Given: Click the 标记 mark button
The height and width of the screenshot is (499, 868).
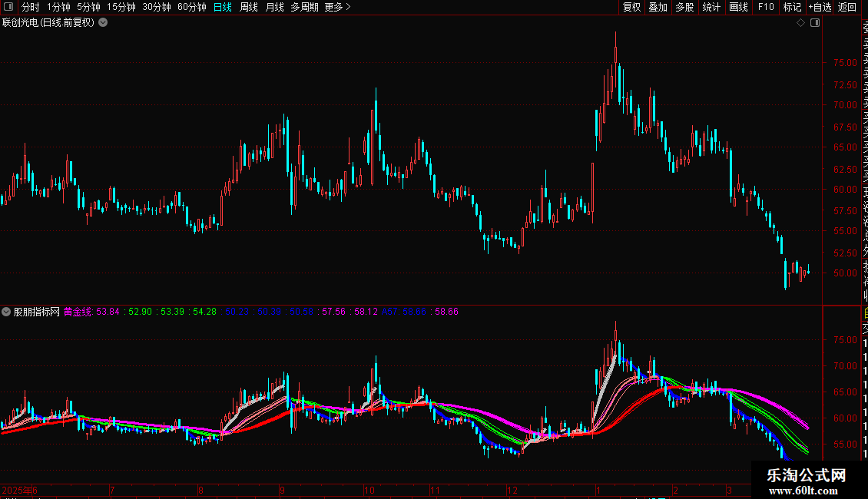Looking at the screenshot, I should click(792, 7).
